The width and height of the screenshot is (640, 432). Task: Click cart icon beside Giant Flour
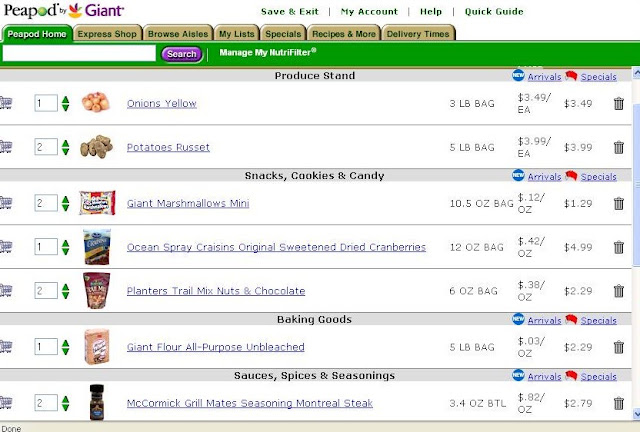coord(6,346)
